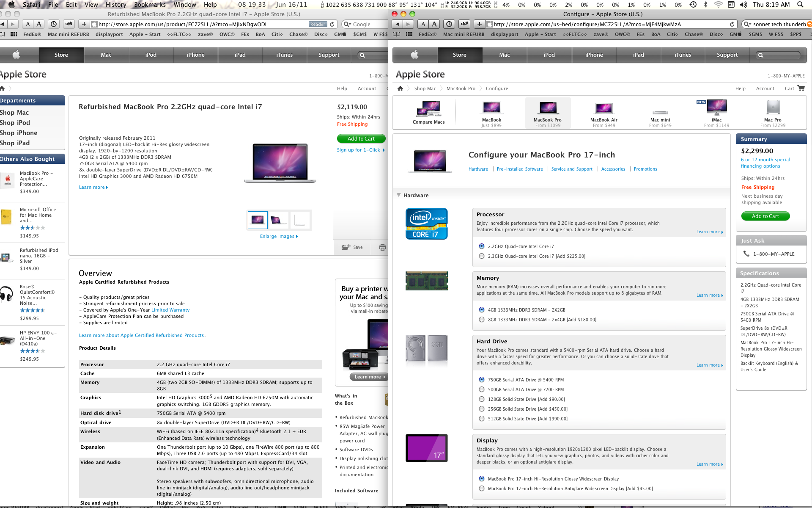Click the bookmarks book icon in right window
This screenshot has width=812, height=508.
pyautogui.click(x=396, y=34)
